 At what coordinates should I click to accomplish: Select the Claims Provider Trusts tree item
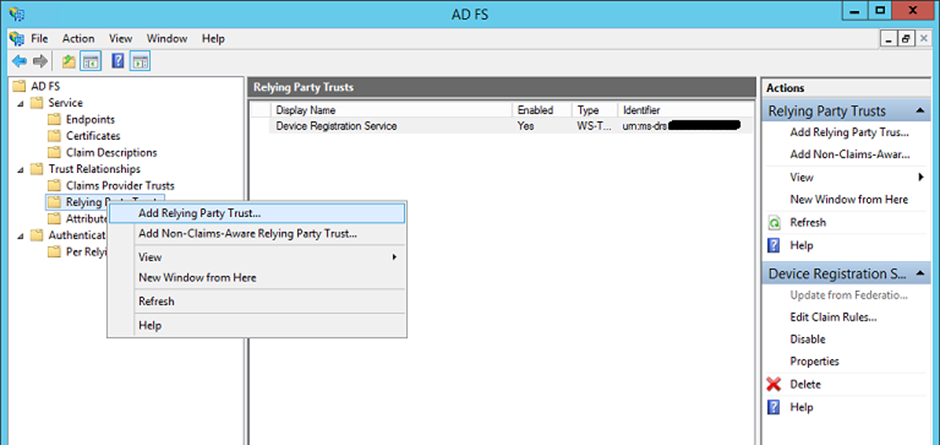point(120,186)
